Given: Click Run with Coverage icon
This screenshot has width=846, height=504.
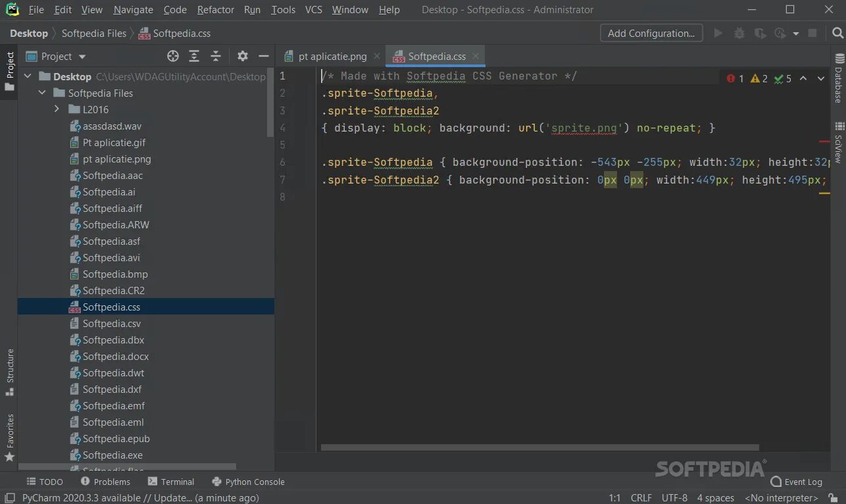Looking at the screenshot, I should [x=760, y=33].
